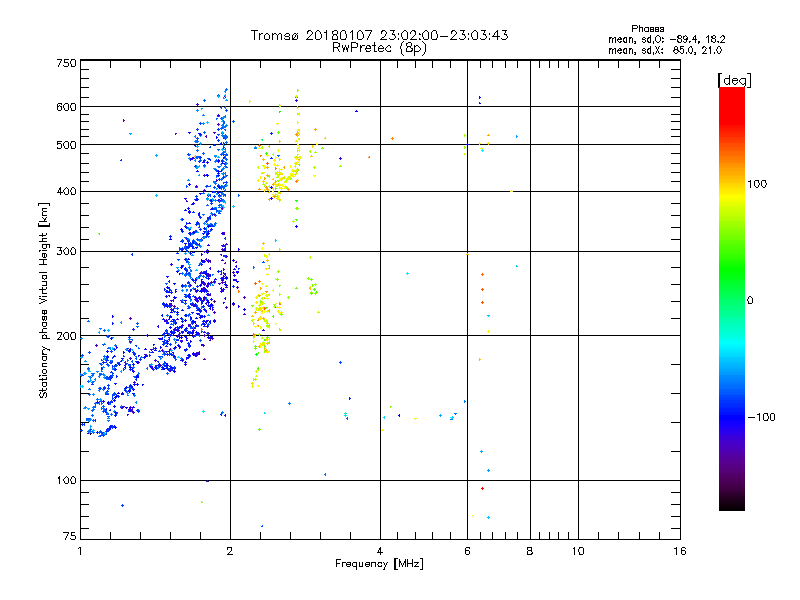
Task: Click the 'Stationary phase Virtual Height [km]' axis label
Action: [44, 300]
